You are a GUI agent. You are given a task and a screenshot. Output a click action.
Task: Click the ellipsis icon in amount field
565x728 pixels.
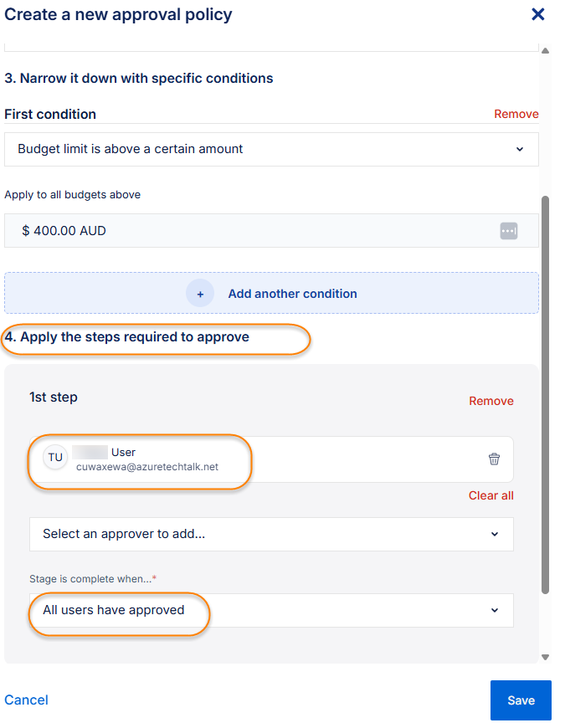click(509, 230)
